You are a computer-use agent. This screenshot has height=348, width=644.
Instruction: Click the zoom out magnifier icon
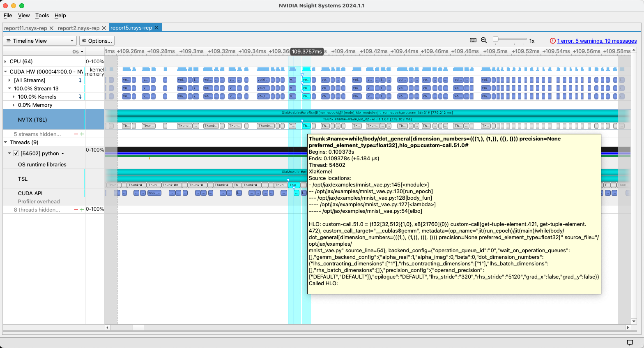[x=484, y=40]
